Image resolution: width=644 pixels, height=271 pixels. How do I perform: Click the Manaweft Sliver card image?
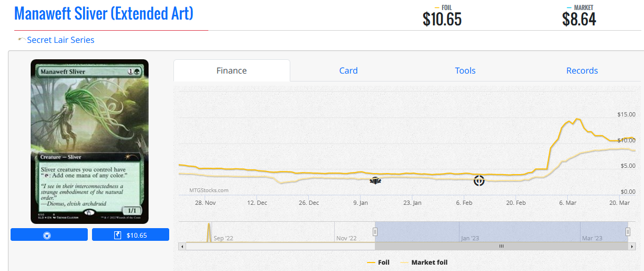[90, 141]
